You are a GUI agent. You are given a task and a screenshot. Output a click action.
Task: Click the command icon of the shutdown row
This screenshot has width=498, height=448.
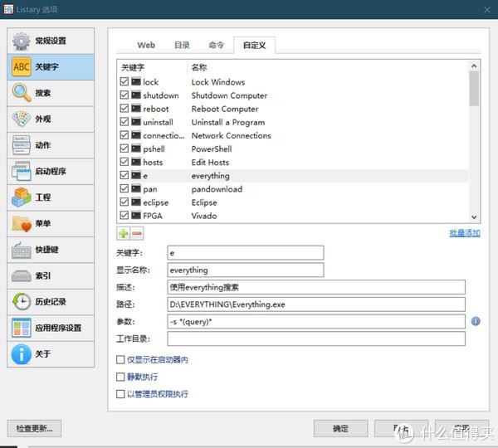pos(136,95)
